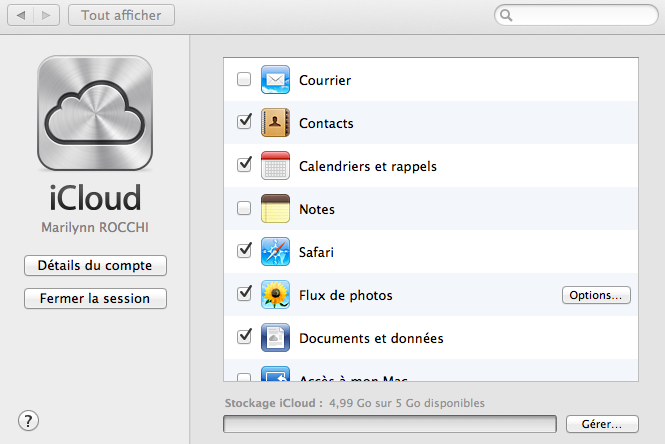
Task: Click '4,99 Go sur 5 Go disponibles' text
Action: 407,403
